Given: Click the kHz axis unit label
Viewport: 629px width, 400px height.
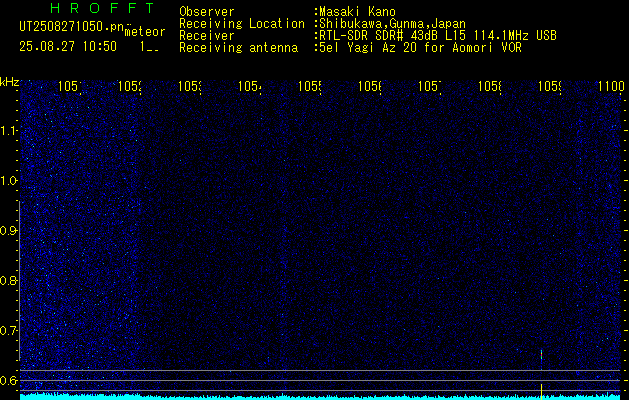Looking at the screenshot, I should click(10, 82).
